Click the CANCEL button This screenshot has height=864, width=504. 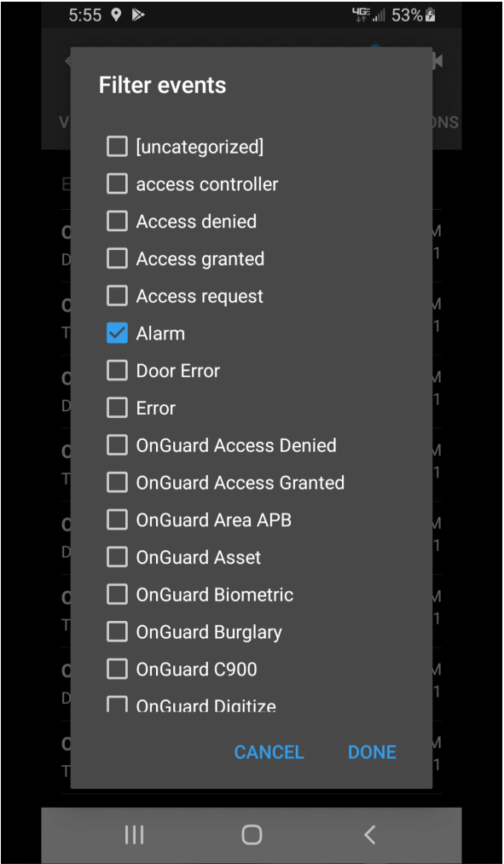269,752
